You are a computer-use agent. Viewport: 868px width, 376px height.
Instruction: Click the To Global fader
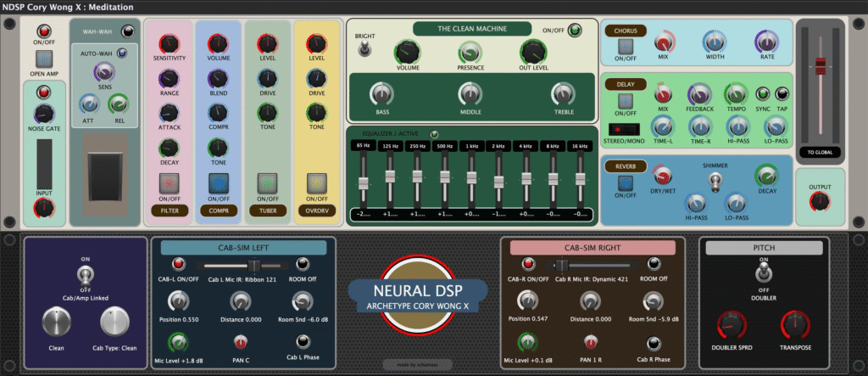[x=819, y=65]
